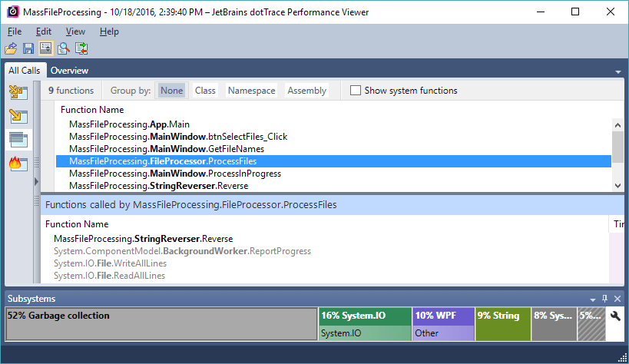Expand the collapsed left side panel arrow
The image size is (629, 364).
[37, 182]
